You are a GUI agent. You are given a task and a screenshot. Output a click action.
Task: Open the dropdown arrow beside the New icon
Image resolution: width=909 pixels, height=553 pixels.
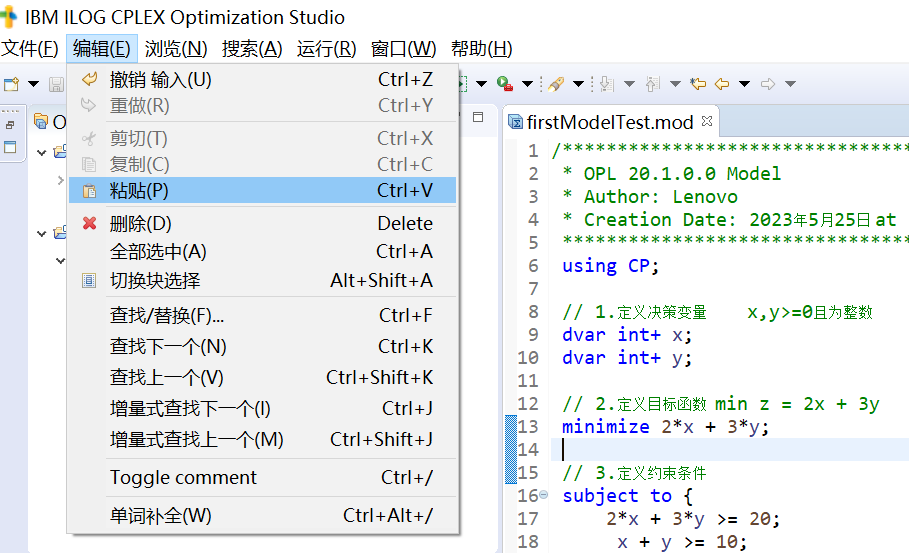tap(34, 85)
